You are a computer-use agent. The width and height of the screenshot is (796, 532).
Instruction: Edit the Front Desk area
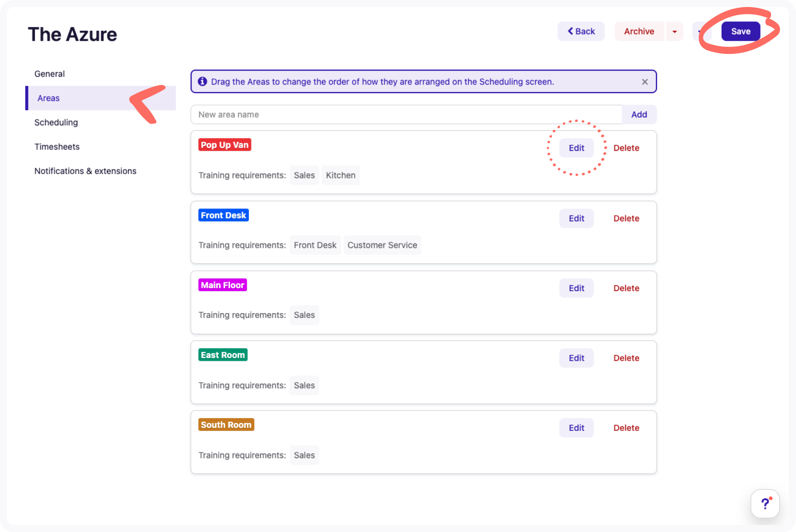[x=577, y=218]
